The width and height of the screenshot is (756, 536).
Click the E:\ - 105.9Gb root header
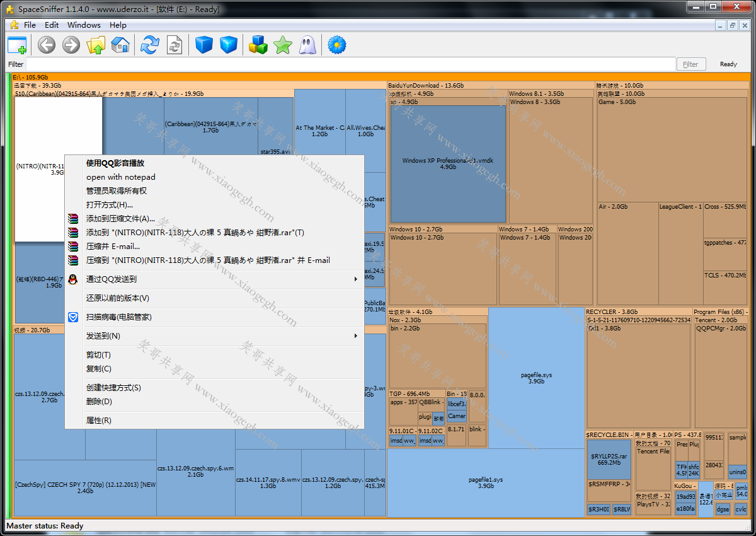[379, 77]
